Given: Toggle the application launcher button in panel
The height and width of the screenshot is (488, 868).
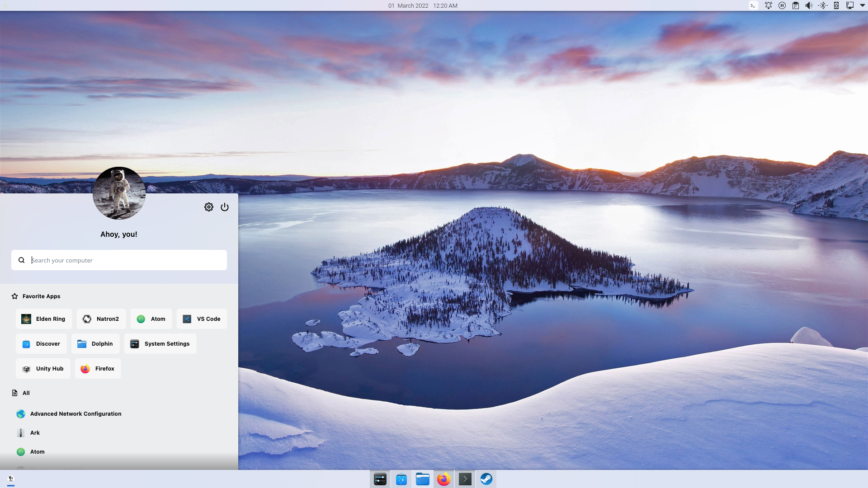Looking at the screenshot, I should coord(11,479).
